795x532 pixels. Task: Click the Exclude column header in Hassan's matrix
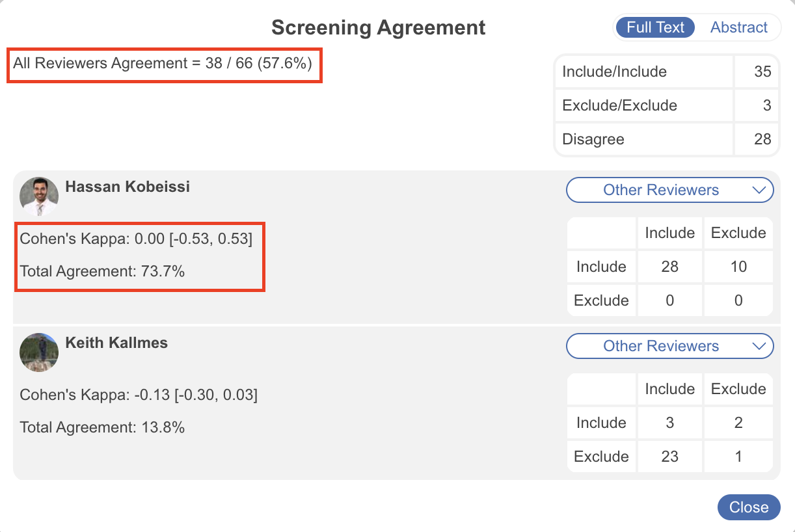click(x=738, y=233)
